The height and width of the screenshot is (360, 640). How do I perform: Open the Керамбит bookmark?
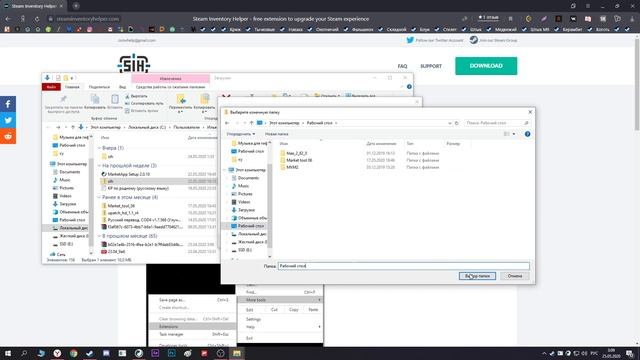point(571,29)
